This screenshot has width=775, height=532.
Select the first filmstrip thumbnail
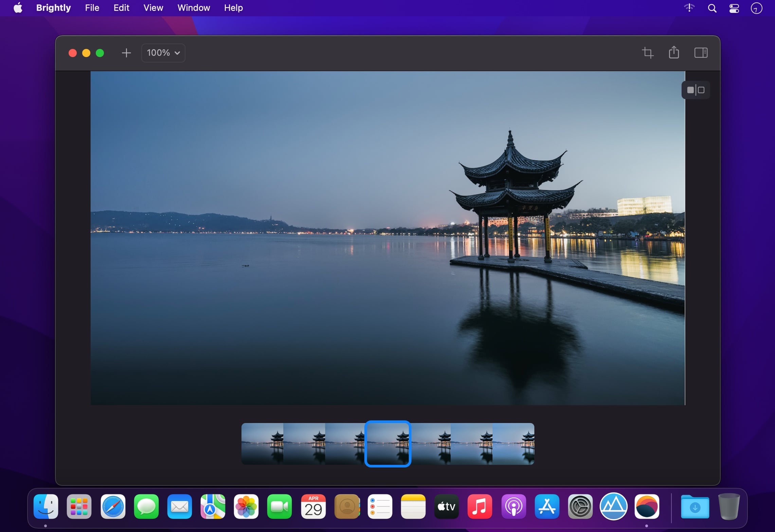[262, 444]
